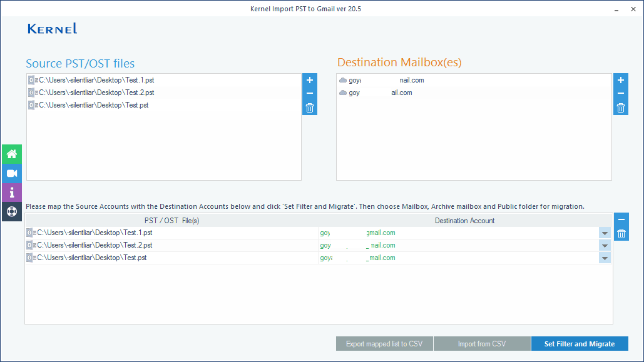Click the PST / OST File(s) column header
This screenshot has width=644, height=362.
[171, 221]
